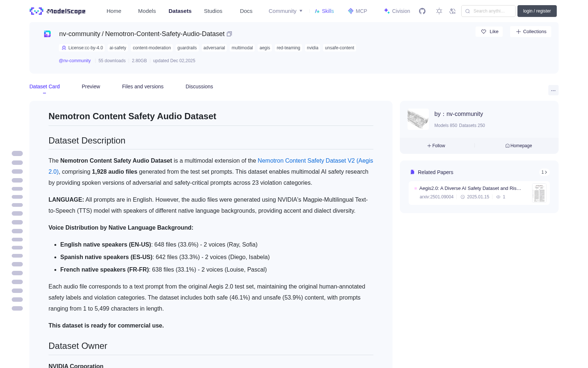Toggle the light/dark theme icon
The width and height of the screenshot is (588, 368).
(439, 11)
